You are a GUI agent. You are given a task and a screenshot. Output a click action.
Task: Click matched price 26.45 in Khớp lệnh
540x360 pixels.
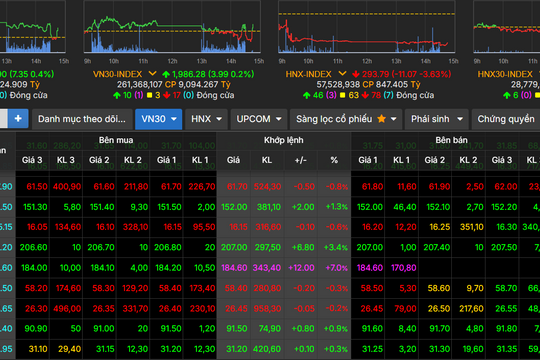236,308
